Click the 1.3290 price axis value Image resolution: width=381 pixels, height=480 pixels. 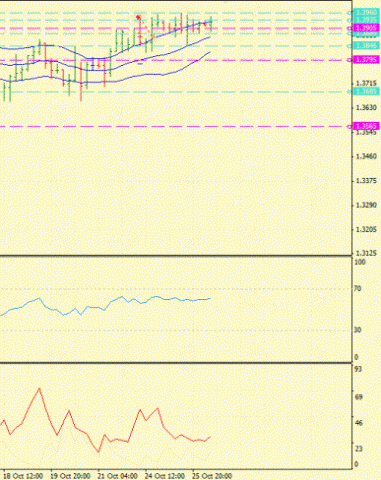(x=366, y=205)
